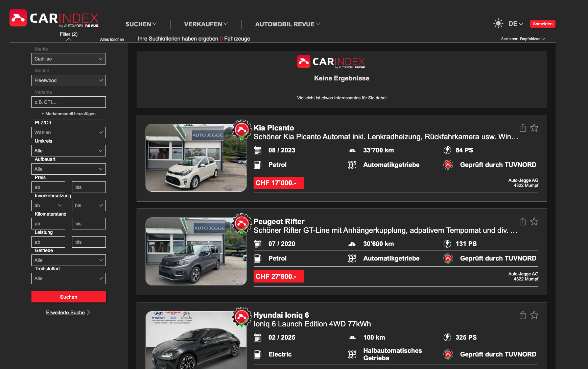Click the calendar icon beside 08 / 2023
Viewport: 588px width, 369px height.
pyautogui.click(x=258, y=150)
